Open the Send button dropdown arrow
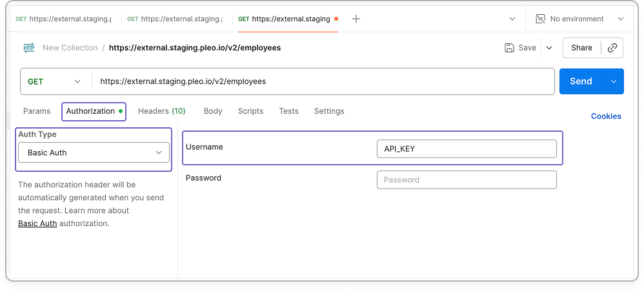This screenshot has height=292, width=644. coord(614,81)
